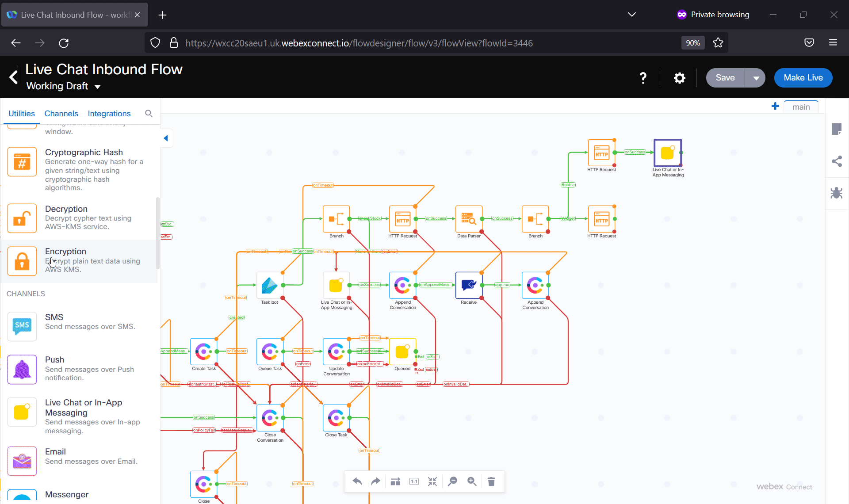Click the left panel scrollbar

(x=158, y=233)
